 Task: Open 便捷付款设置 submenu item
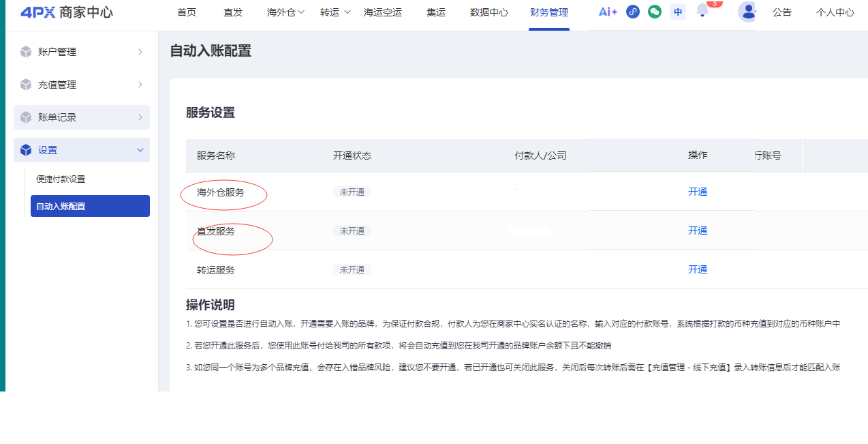point(61,179)
